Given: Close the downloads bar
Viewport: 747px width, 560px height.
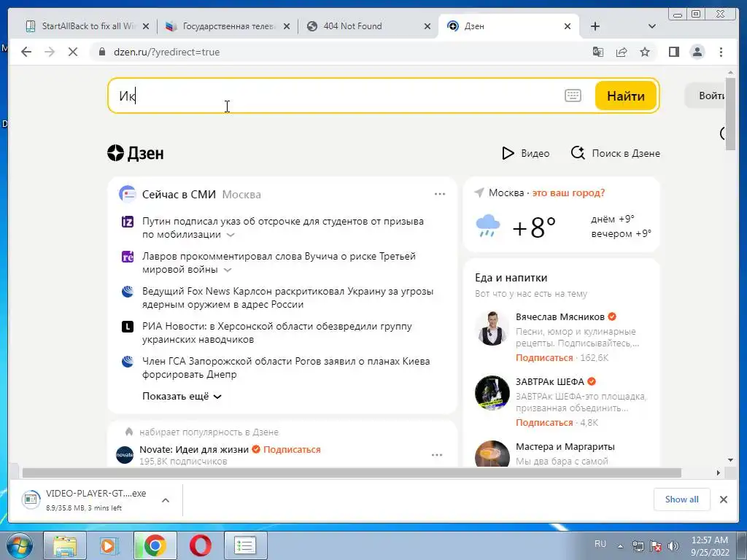Looking at the screenshot, I should (723, 499).
